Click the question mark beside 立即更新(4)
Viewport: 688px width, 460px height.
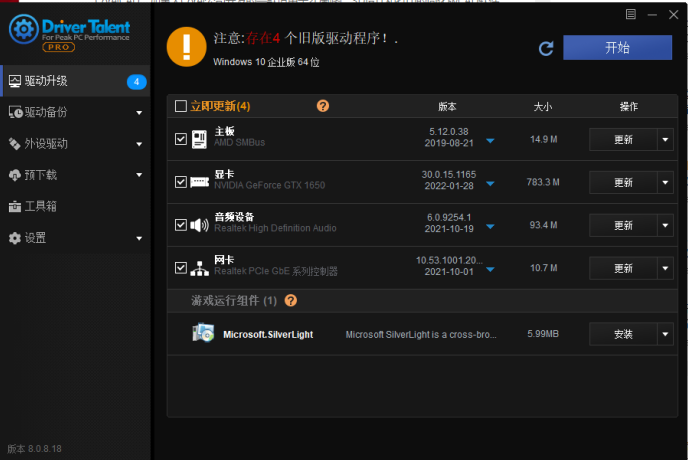pos(323,106)
